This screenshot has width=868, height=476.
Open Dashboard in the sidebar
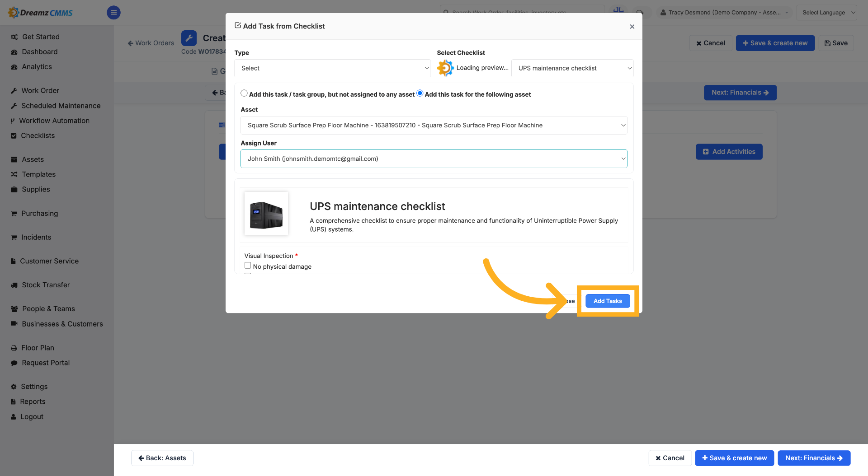click(x=40, y=52)
